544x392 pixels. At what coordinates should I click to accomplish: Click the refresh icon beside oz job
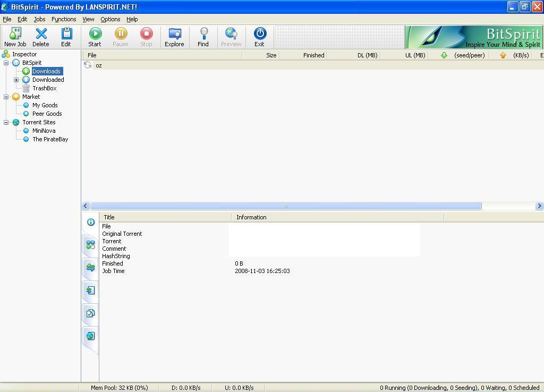[x=88, y=65]
